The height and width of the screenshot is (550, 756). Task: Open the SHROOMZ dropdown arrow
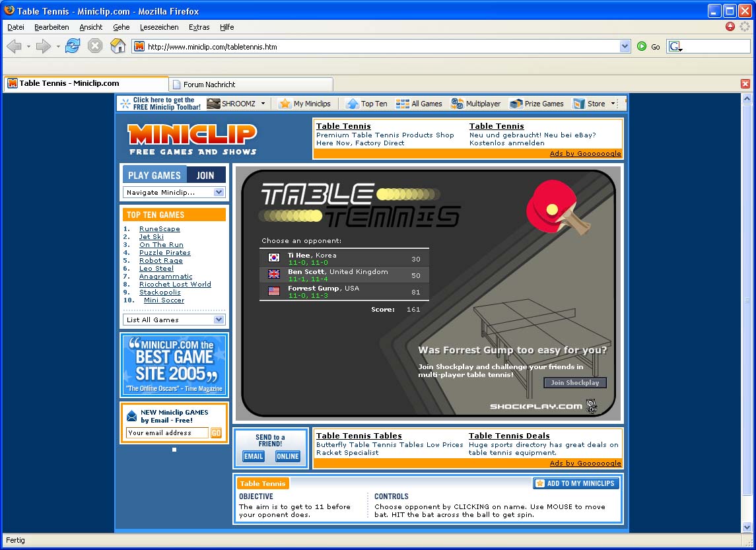pyautogui.click(x=263, y=104)
